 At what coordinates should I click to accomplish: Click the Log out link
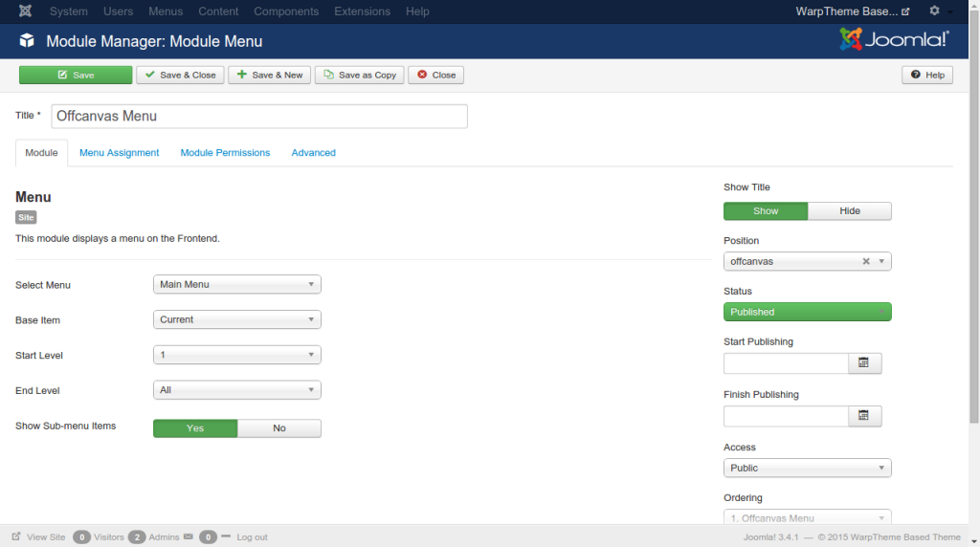[x=252, y=537]
